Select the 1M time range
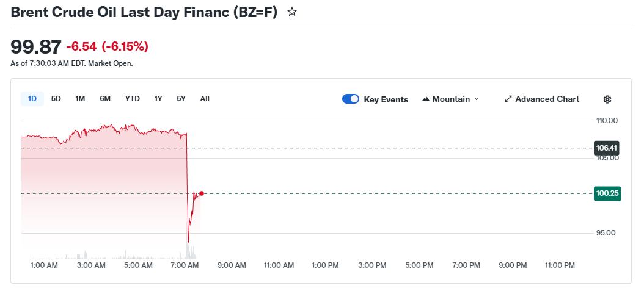Viewport: 644px width, 291px height. click(x=80, y=99)
